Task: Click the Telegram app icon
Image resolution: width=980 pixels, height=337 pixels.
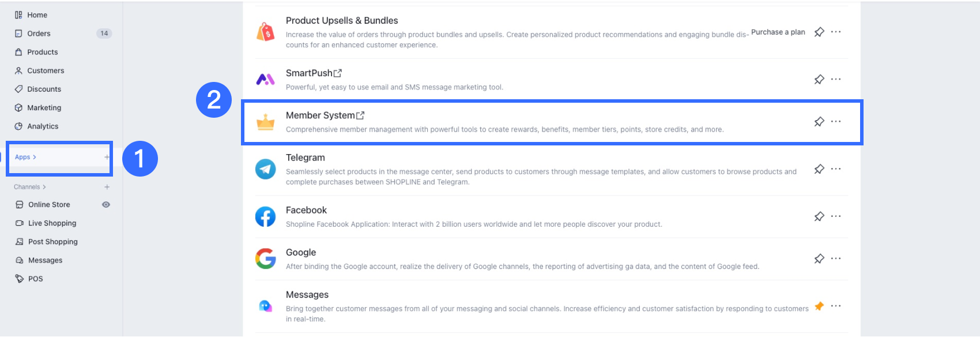Action: [266, 169]
